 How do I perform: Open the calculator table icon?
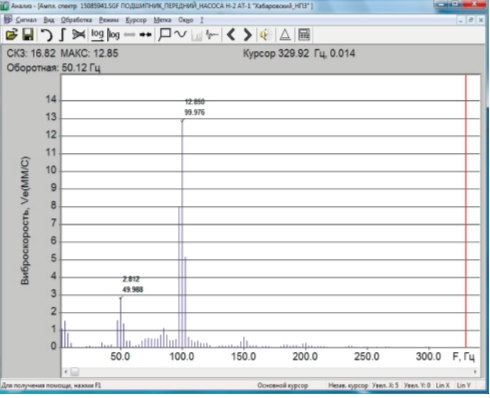304,35
